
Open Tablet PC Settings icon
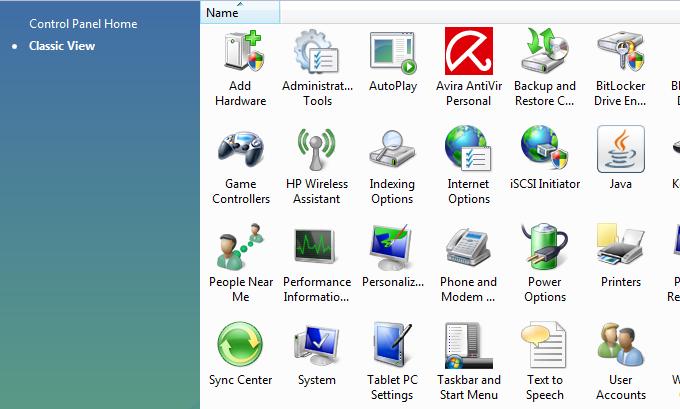coord(392,345)
